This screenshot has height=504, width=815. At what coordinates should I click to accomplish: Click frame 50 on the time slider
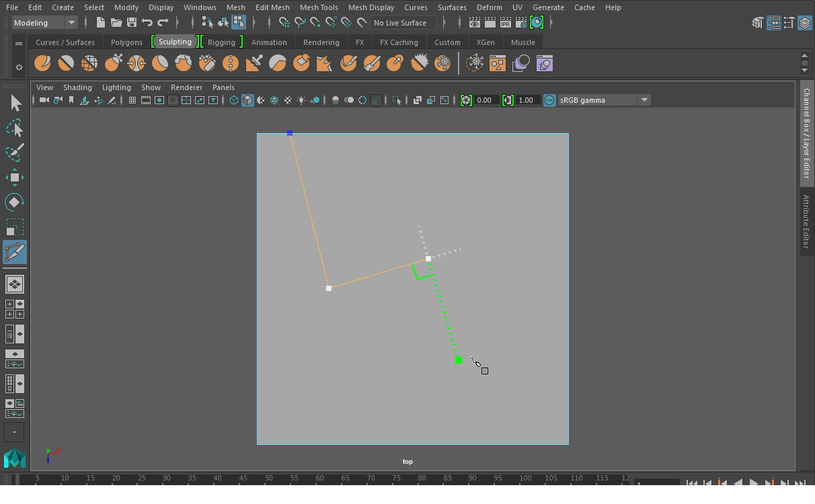(268, 478)
